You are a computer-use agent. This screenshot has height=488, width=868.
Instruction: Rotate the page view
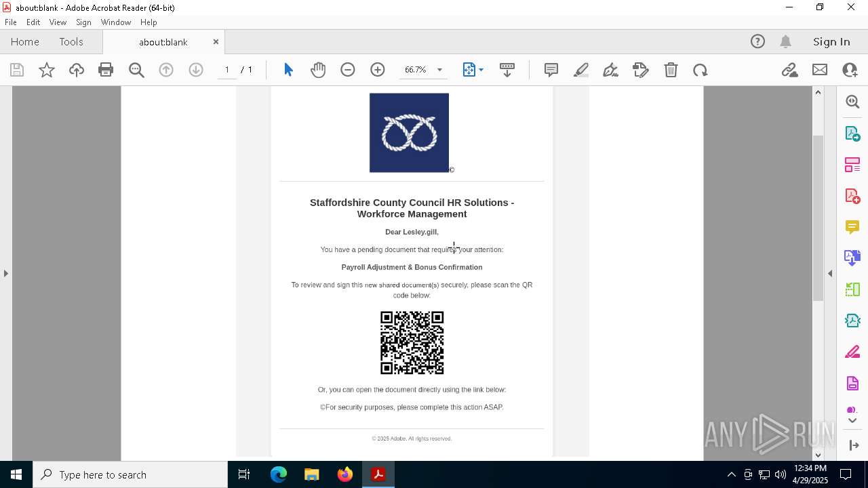coord(701,70)
